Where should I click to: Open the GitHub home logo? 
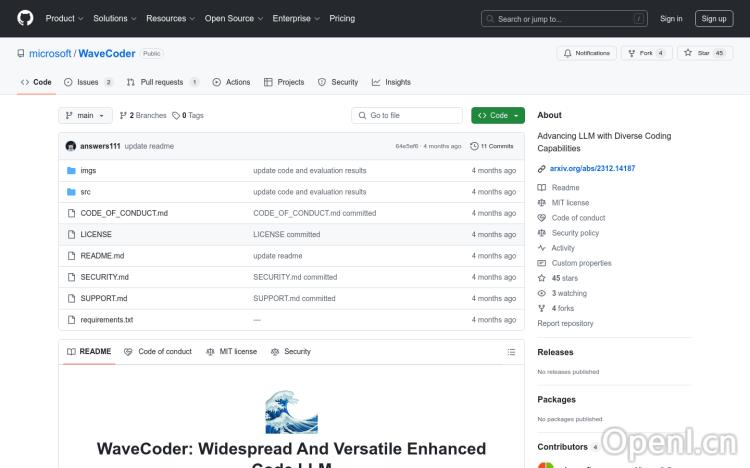pyautogui.click(x=25, y=18)
